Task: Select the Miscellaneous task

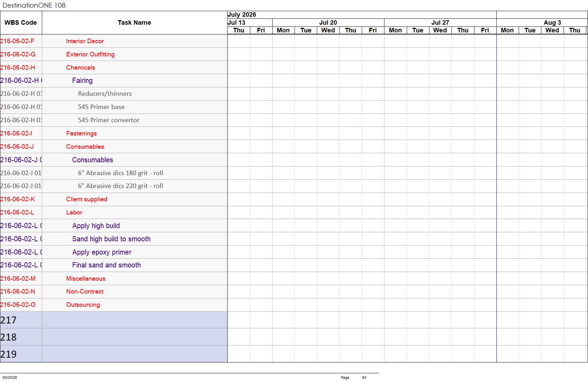Action: [x=86, y=279]
